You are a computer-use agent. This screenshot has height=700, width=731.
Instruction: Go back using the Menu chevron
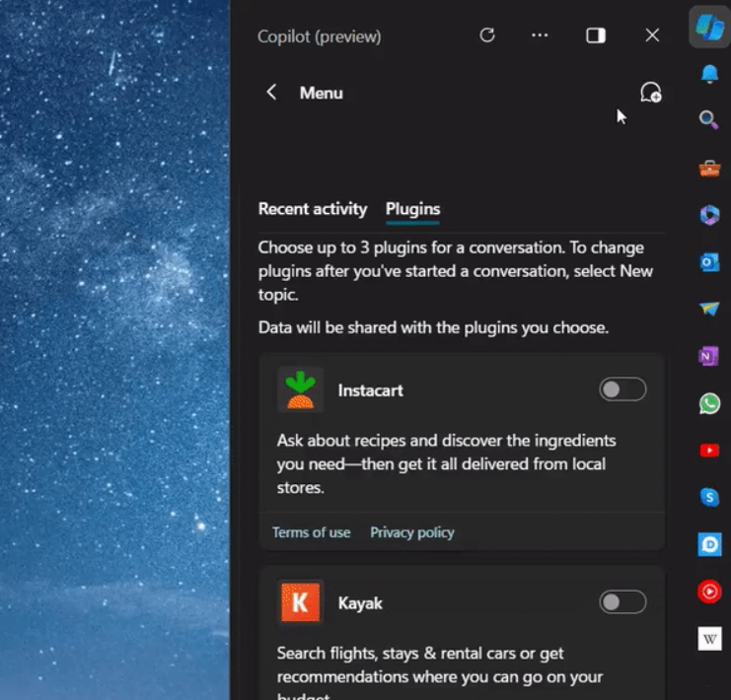[271, 93]
